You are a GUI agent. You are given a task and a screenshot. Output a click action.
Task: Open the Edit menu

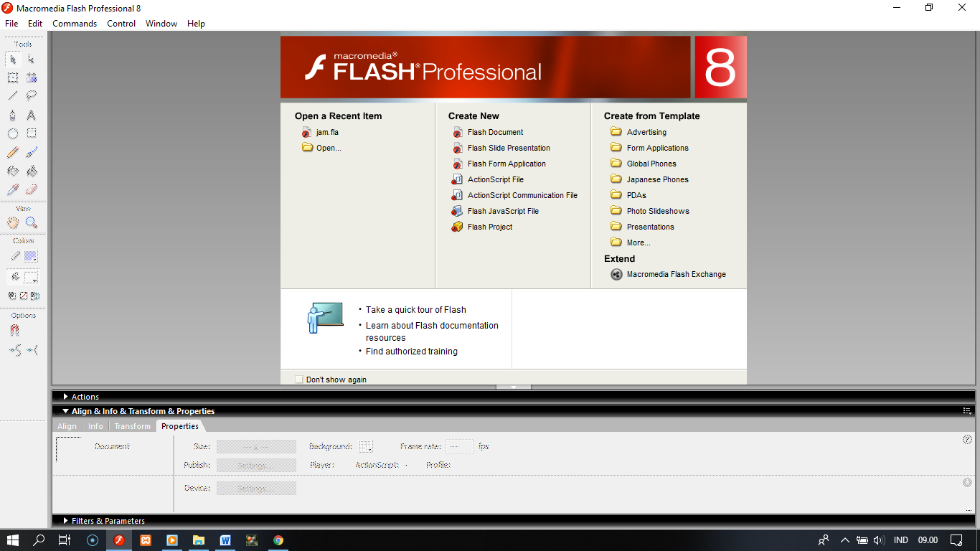(x=35, y=24)
